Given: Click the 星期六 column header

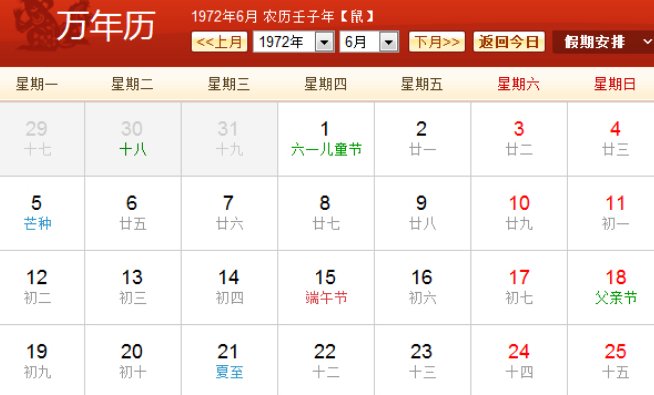Looking at the screenshot, I should point(518,84).
